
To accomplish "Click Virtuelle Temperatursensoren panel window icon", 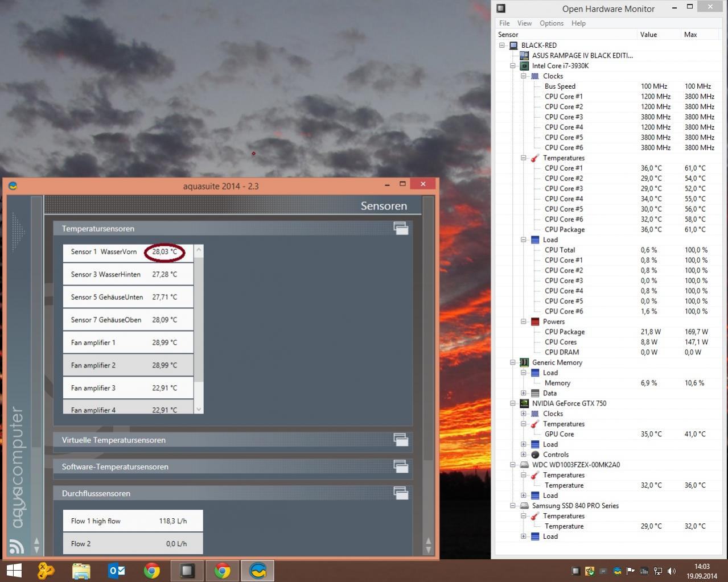I will click(401, 440).
